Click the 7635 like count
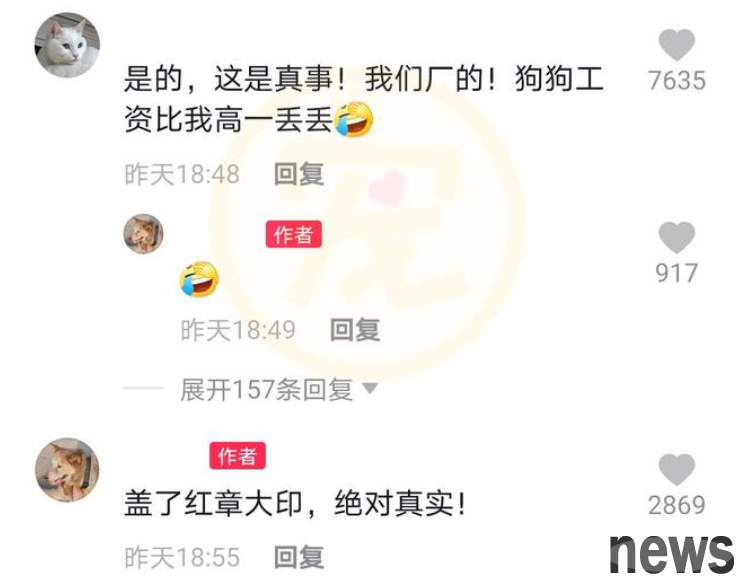 [677, 80]
